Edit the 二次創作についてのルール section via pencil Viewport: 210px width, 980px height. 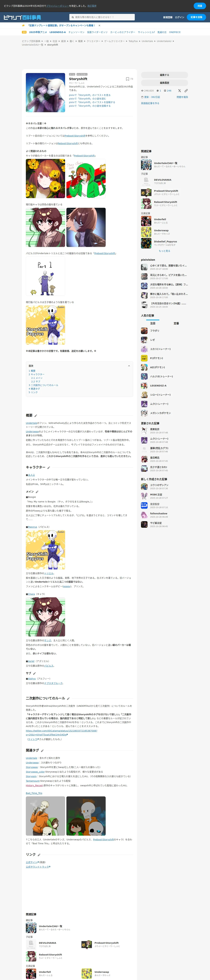[x=68, y=698]
